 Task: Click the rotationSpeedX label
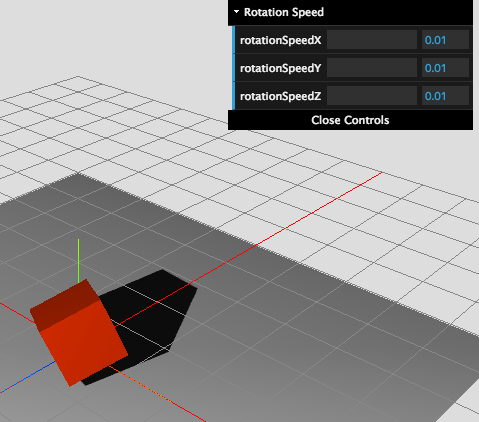coord(280,40)
